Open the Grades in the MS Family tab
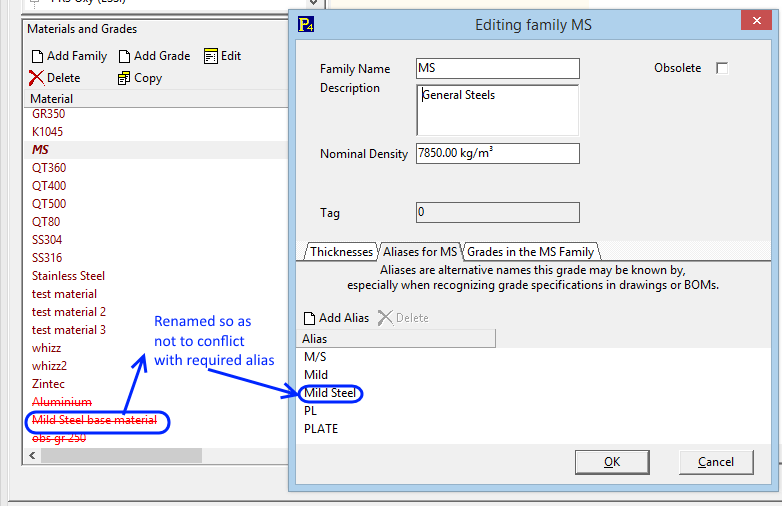 [x=531, y=252]
